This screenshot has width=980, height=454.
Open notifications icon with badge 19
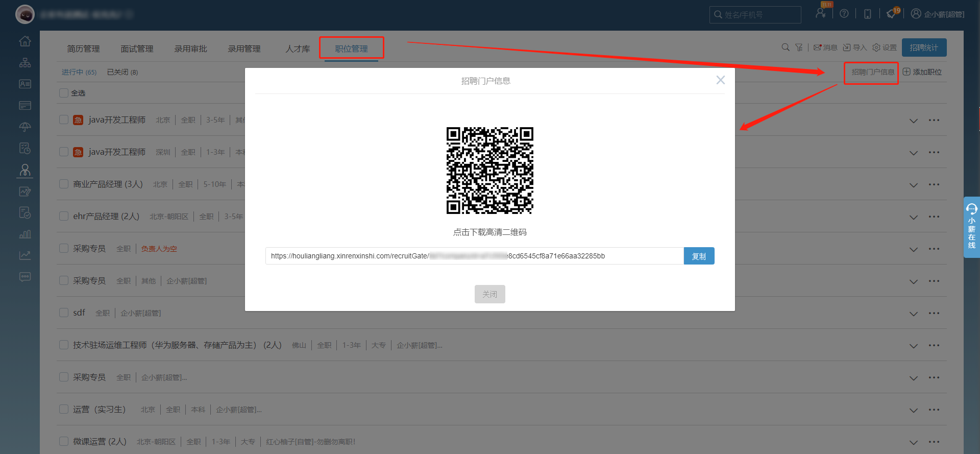pos(892,14)
